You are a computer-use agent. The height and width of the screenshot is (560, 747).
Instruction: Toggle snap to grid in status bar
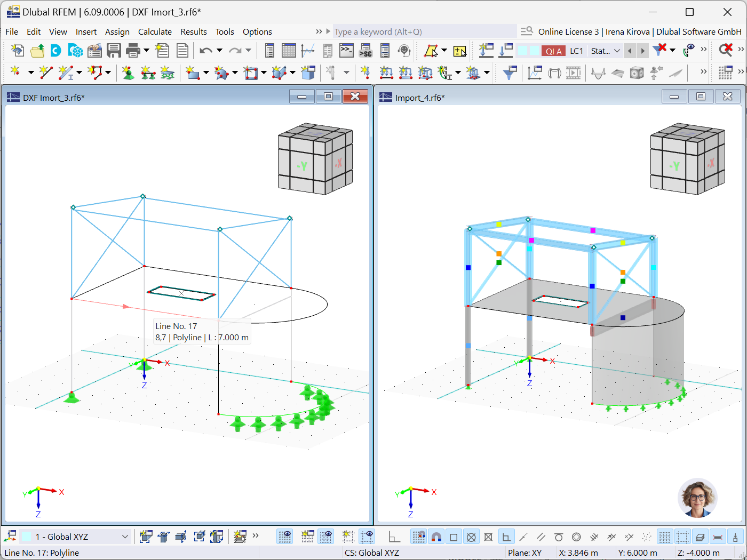418,537
